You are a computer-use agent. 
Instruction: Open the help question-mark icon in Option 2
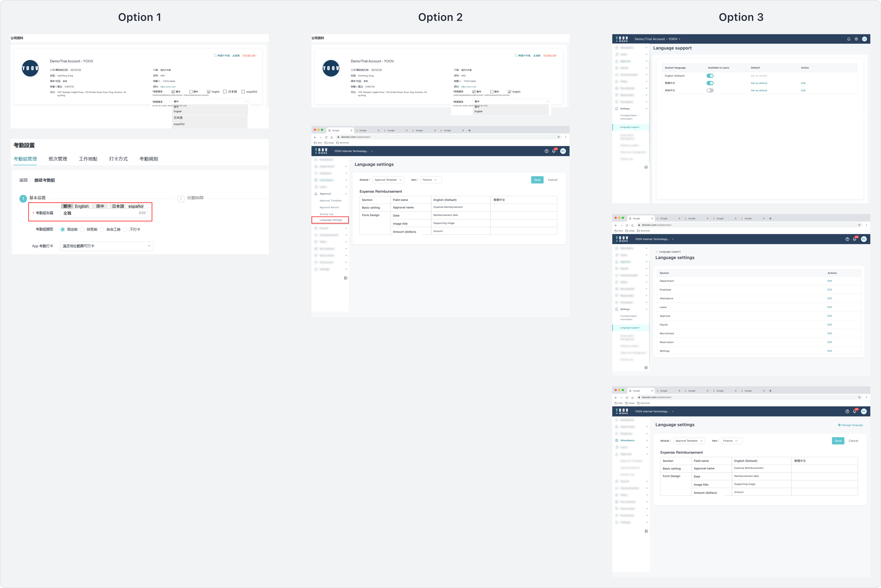[546, 151]
